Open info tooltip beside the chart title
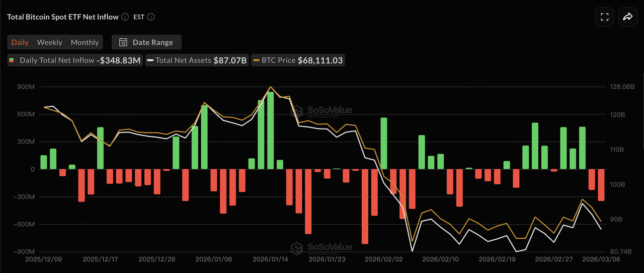Screen dimensions: 644x273 [125, 17]
